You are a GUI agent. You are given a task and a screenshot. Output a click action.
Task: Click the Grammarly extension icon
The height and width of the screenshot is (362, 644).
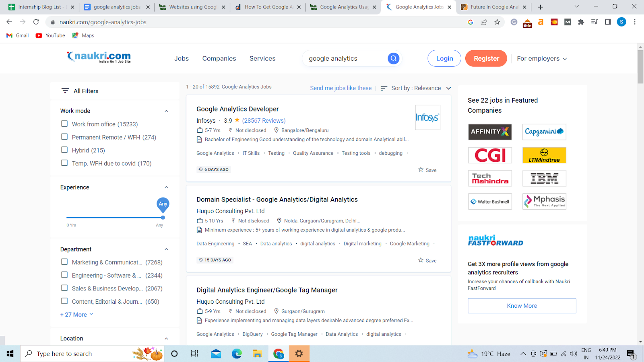pos(514,22)
